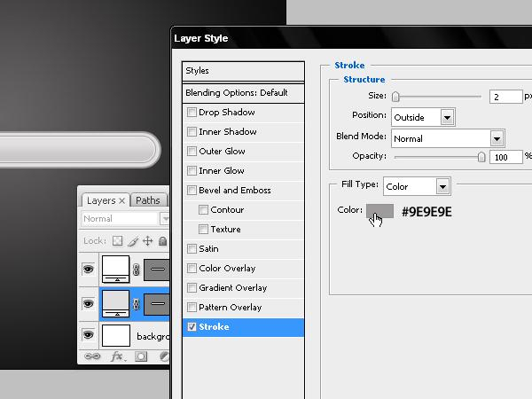Click the add layer mask icon
This screenshot has height=399, width=532.
coord(141,356)
